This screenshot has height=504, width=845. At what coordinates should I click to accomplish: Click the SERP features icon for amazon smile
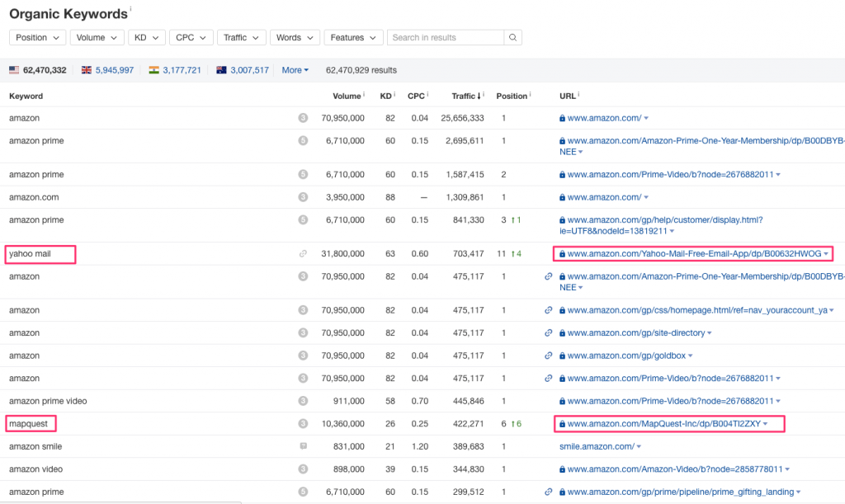point(303,446)
